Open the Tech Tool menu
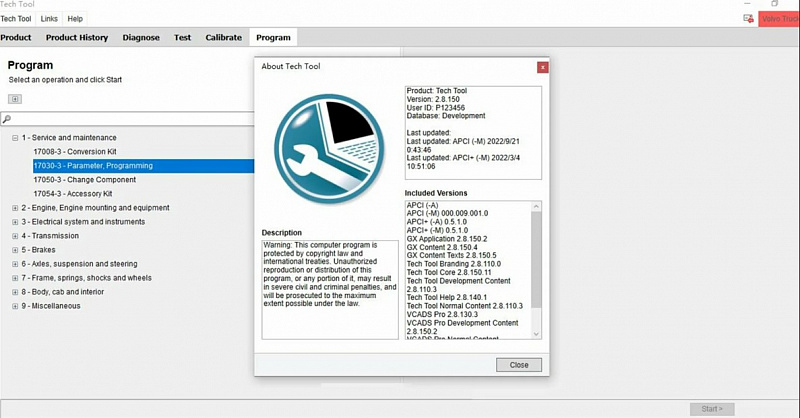This screenshot has height=418, width=800. coord(16,19)
